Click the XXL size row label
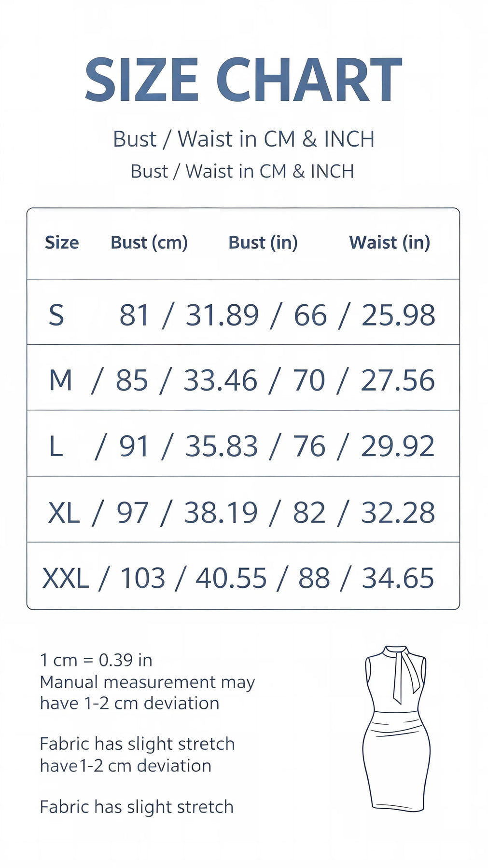Image resolution: width=488 pixels, height=868 pixels. [66, 578]
